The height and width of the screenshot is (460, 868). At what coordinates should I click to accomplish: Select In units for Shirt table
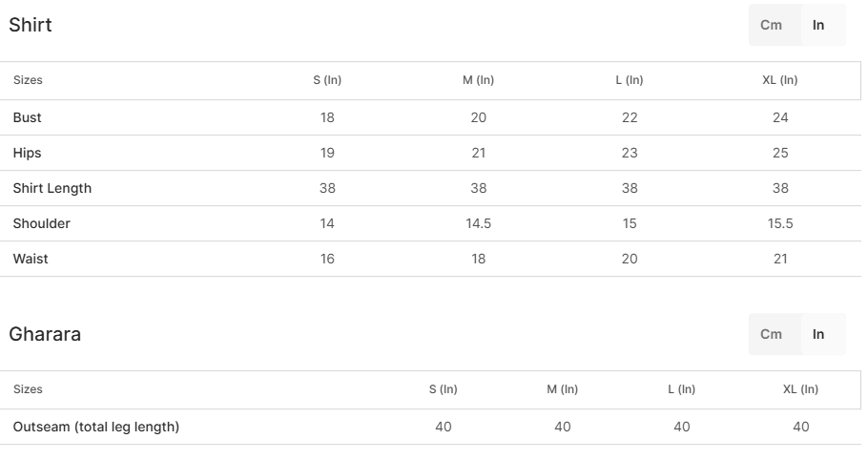pyautogui.click(x=818, y=26)
